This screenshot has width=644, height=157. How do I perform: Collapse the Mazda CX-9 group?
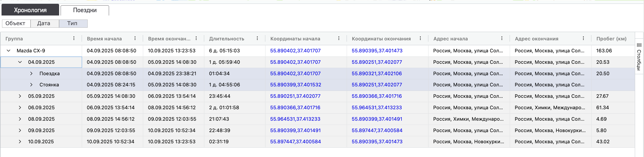point(8,51)
